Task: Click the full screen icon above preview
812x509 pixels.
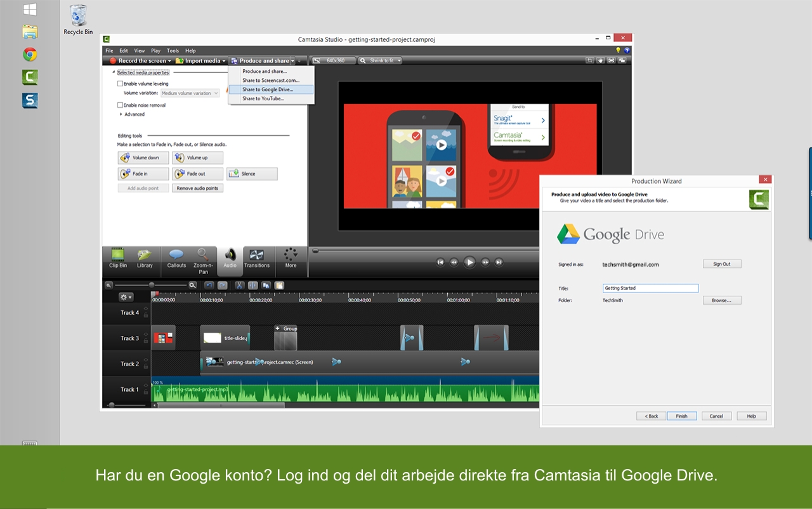Action: pyautogui.click(x=611, y=60)
